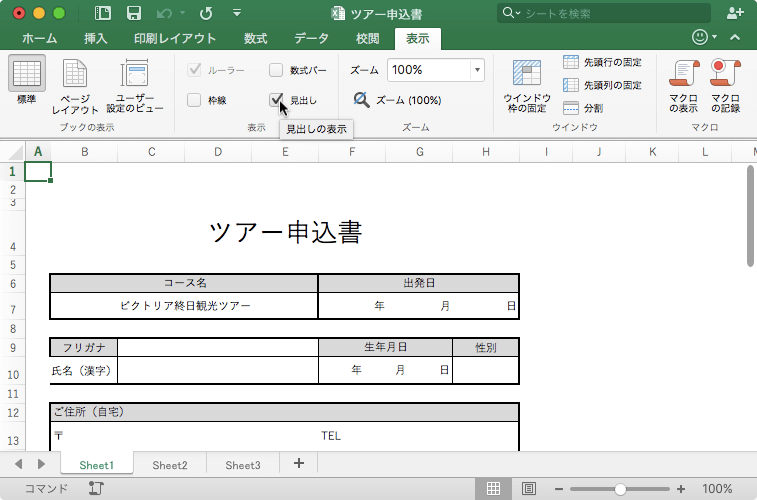Viewport: 757px width, 500px height.
Task: Switch to the Sheet2 worksheet tab
Action: [170, 465]
